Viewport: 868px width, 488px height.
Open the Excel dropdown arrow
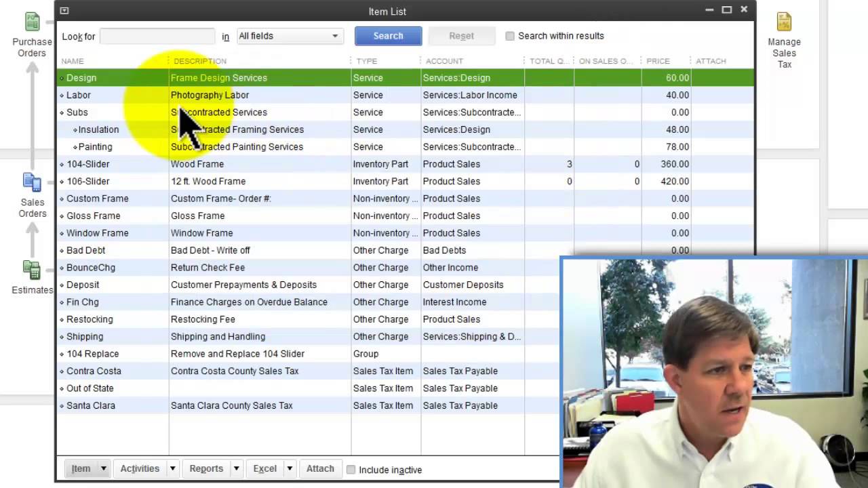[290, 468]
